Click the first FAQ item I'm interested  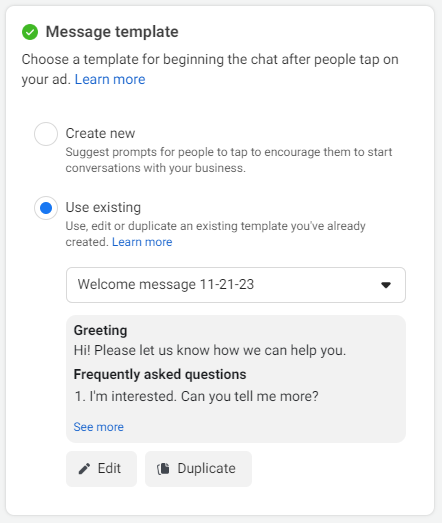pyautogui.click(x=196, y=396)
